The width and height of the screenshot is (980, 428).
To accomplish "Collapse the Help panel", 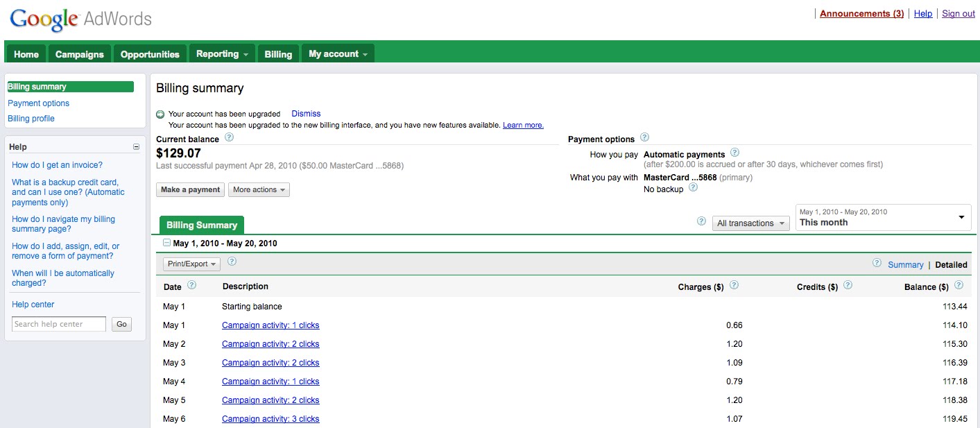I will 136,147.
